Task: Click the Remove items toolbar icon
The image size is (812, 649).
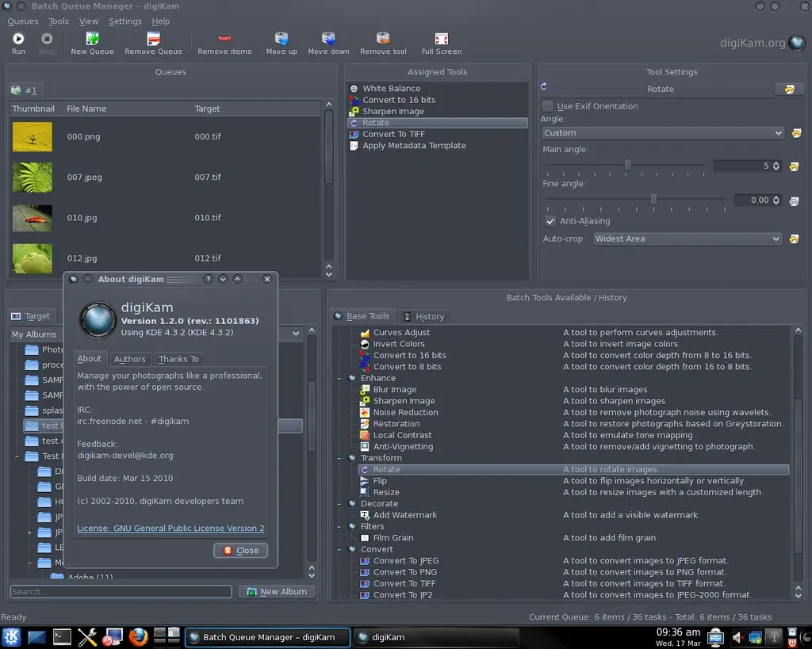Action: point(224,39)
